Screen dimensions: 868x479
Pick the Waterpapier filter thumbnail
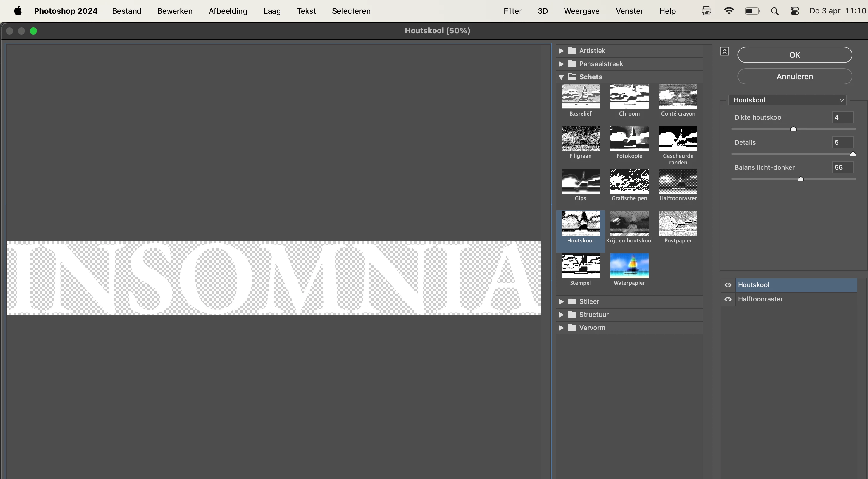(x=629, y=266)
